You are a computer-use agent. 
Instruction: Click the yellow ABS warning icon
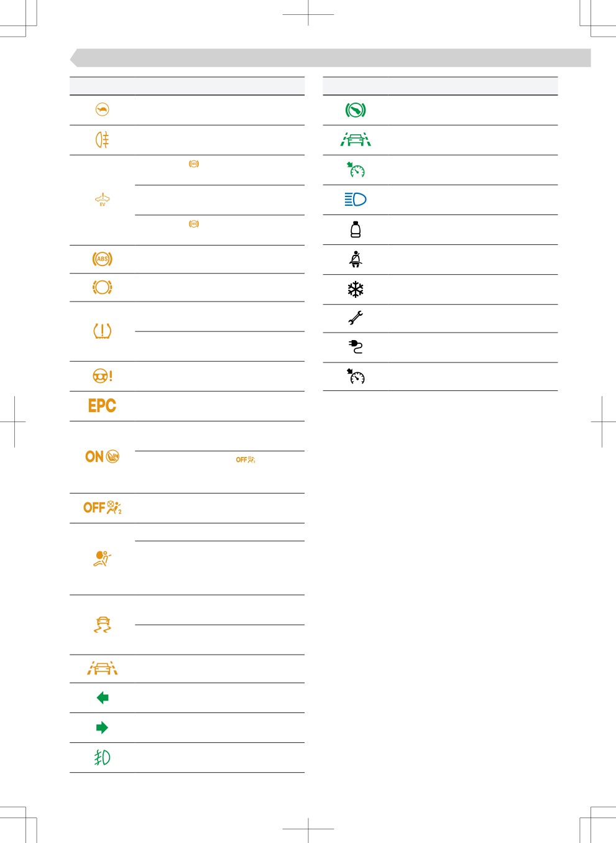pyautogui.click(x=103, y=259)
